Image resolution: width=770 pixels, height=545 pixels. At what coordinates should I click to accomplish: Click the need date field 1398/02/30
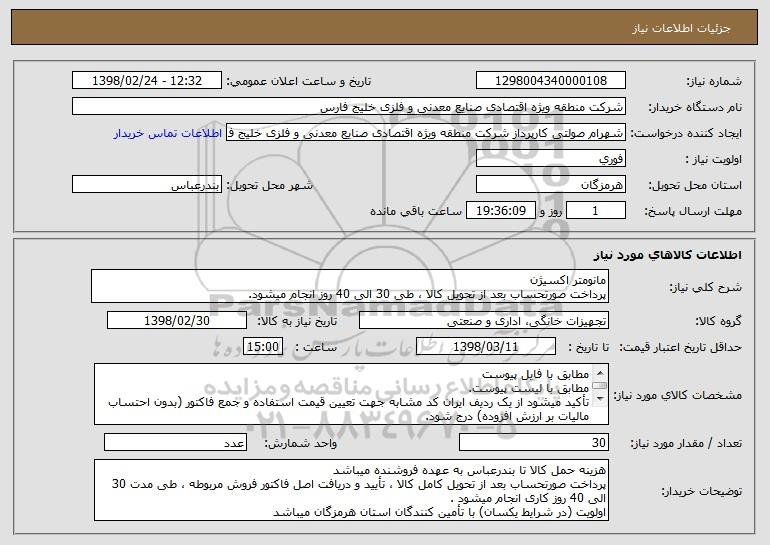tap(177, 321)
